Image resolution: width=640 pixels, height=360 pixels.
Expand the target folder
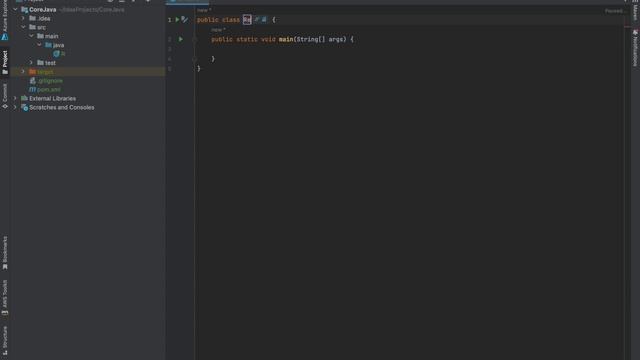[23, 72]
